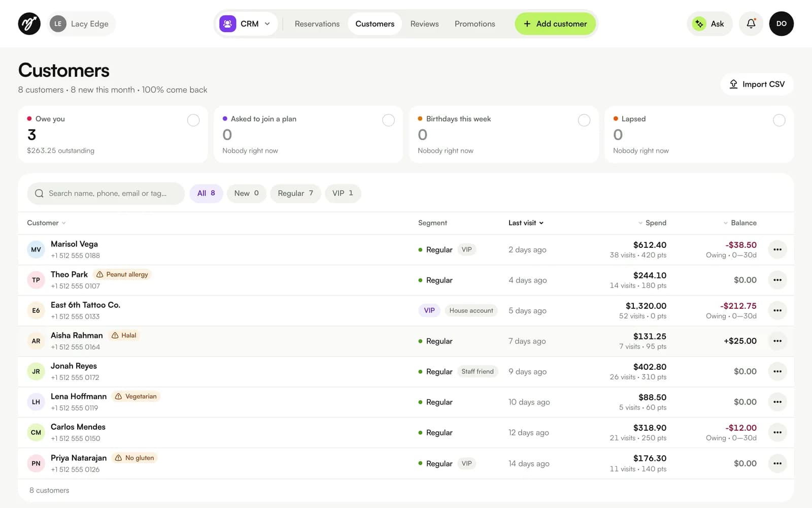Open the Ask assistant button
The width and height of the screenshot is (812, 508).
[x=709, y=24]
